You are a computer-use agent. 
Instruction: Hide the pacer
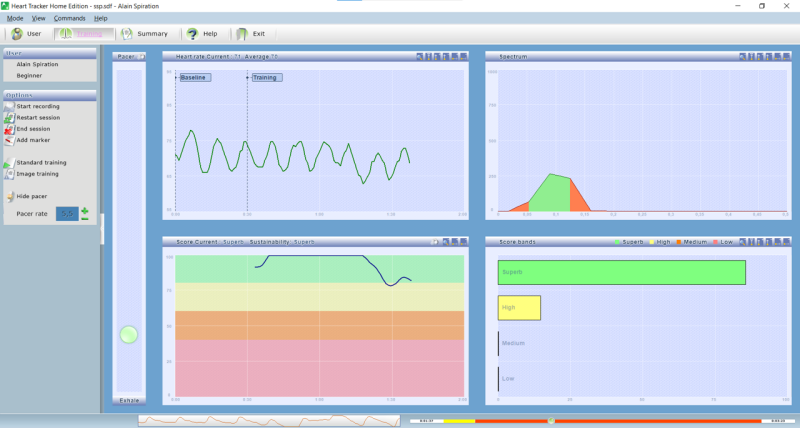32,196
